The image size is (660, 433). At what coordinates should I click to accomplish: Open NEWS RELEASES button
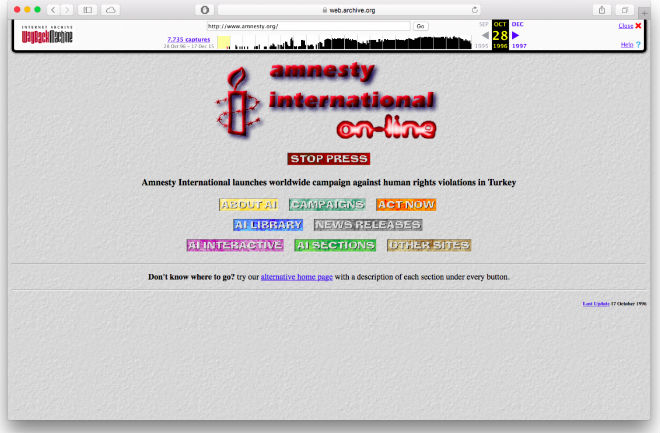[x=368, y=225]
